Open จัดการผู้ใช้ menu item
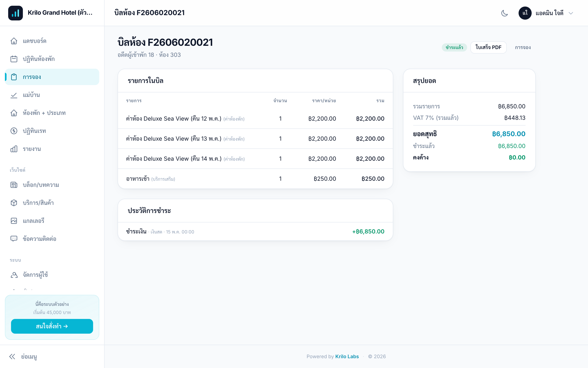588x368 pixels. pos(52,275)
